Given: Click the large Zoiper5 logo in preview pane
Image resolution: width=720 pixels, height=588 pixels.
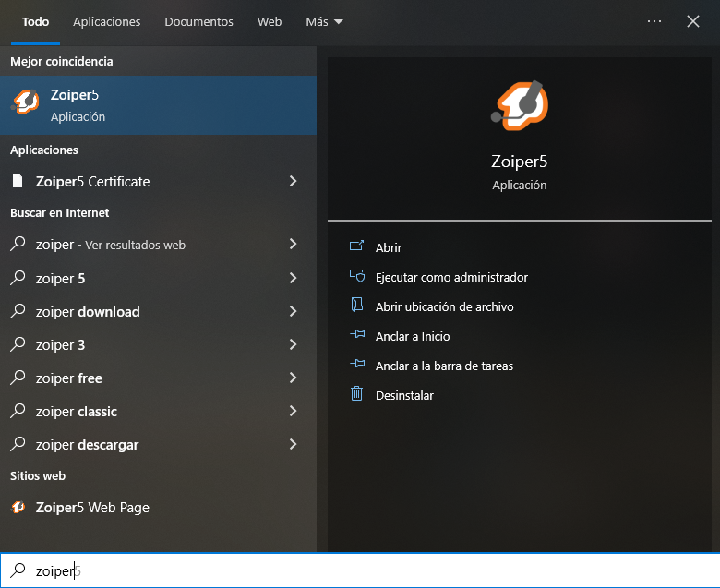Looking at the screenshot, I should (x=520, y=105).
